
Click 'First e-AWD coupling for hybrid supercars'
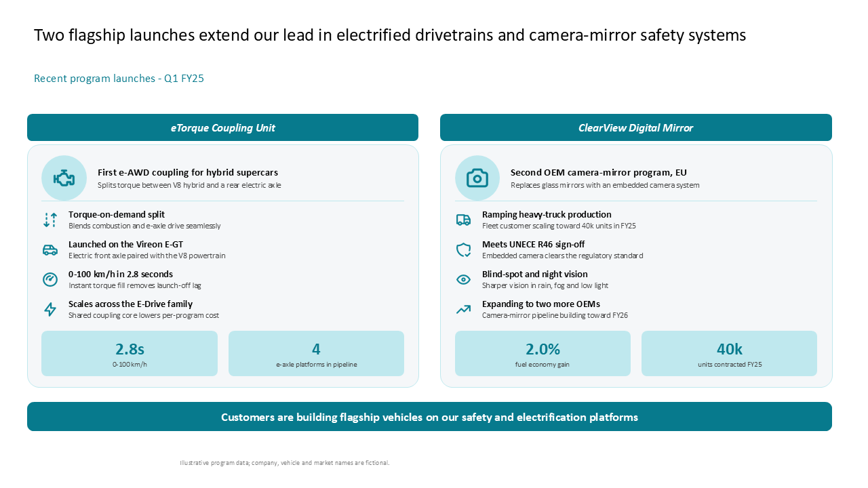pos(188,173)
